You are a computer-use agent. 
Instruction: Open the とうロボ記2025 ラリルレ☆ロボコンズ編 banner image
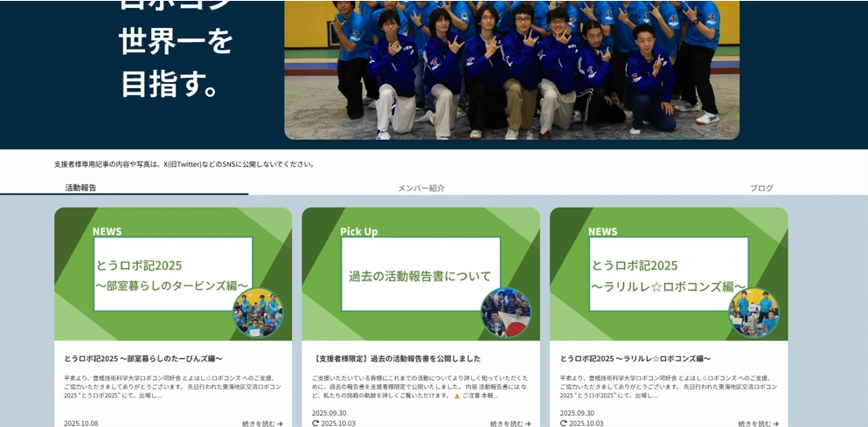coord(668,273)
